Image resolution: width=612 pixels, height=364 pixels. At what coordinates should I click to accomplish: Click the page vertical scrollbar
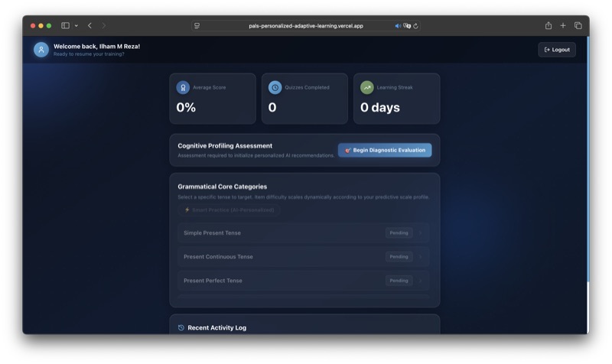(x=588, y=158)
